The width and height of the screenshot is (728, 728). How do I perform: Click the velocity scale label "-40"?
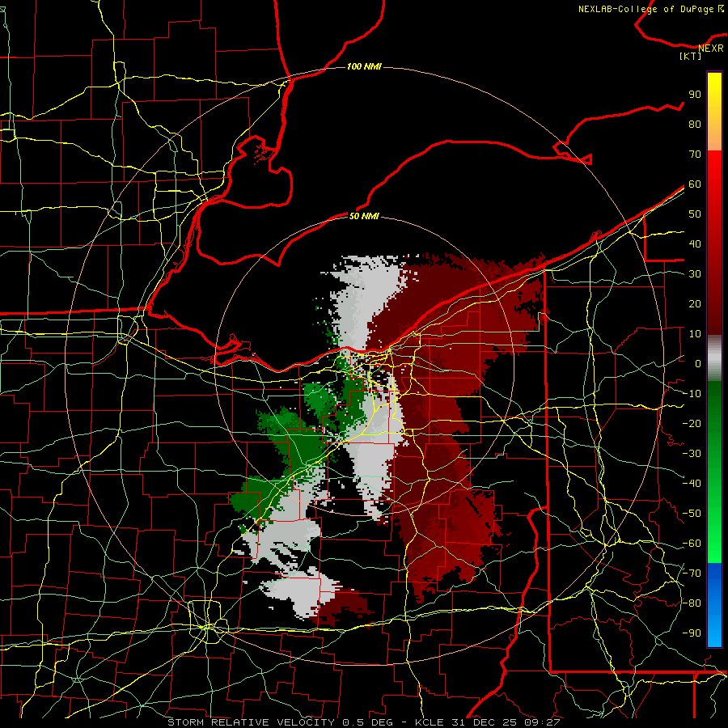(x=692, y=484)
